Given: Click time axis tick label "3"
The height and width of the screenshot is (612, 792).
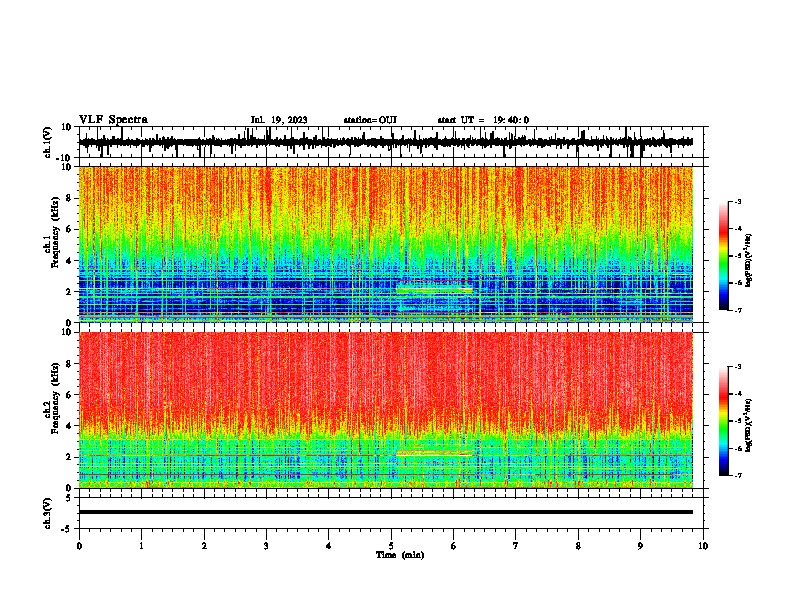Looking at the screenshot, I should (266, 546).
